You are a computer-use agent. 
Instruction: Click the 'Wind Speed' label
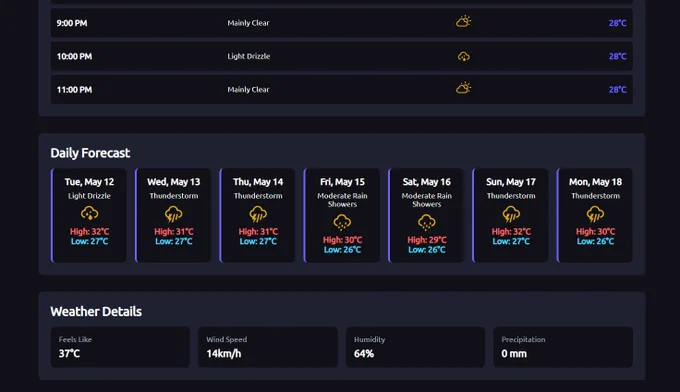(x=226, y=340)
